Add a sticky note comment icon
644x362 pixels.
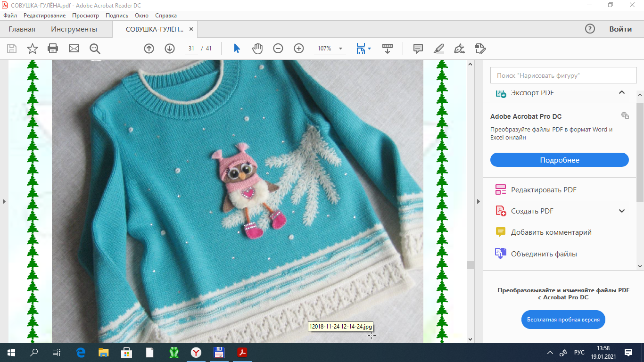[418, 49]
